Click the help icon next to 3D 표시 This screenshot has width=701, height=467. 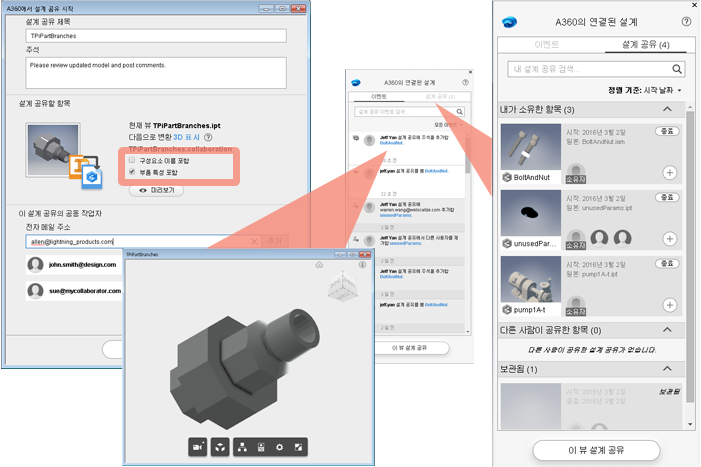(x=208, y=137)
